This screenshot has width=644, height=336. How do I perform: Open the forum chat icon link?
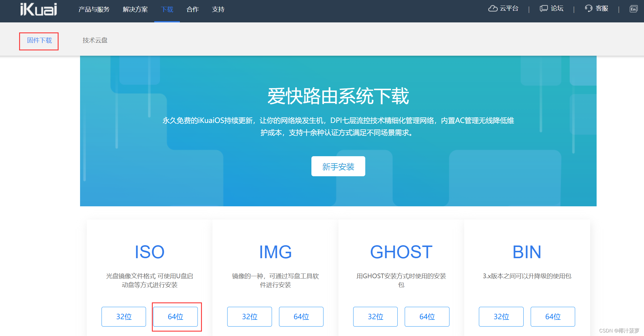pyautogui.click(x=543, y=9)
